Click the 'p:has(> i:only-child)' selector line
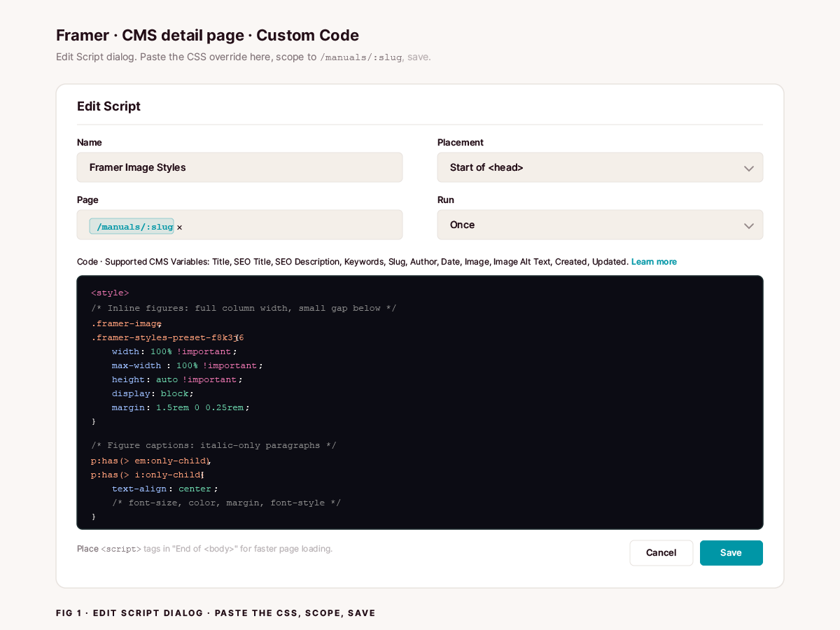This screenshot has height=630, width=840. click(x=147, y=475)
